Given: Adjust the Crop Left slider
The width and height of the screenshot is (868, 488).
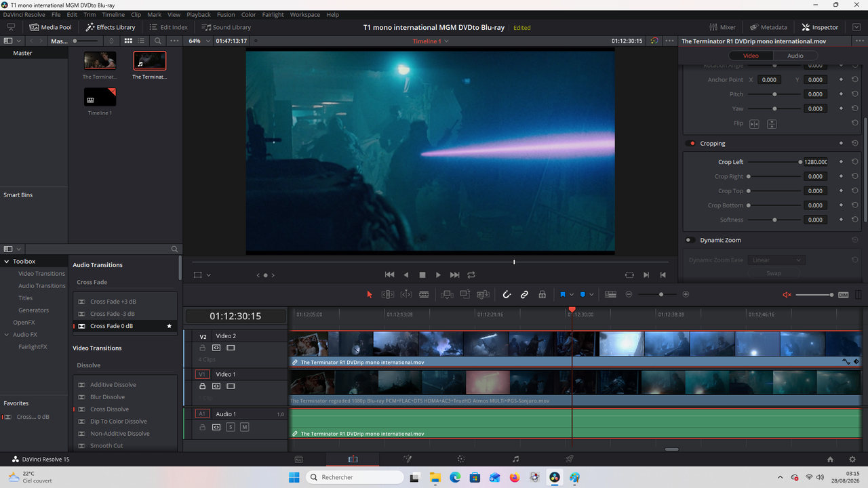Looking at the screenshot, I should pyautogui.click(x=774, y=162).
